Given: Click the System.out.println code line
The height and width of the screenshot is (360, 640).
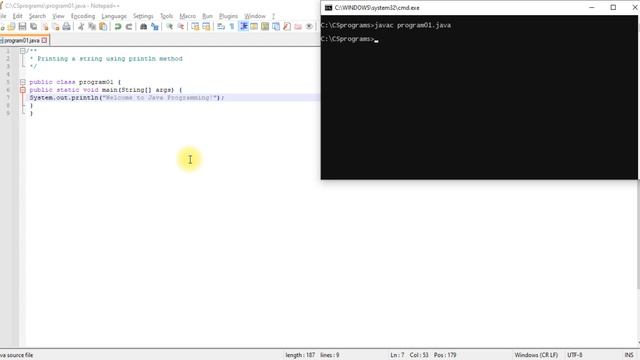Looking at the screenshot, I should 127,98.
